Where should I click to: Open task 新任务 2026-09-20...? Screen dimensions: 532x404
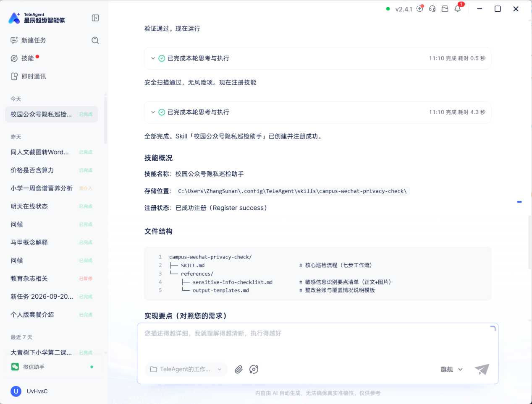pos(51,297)
